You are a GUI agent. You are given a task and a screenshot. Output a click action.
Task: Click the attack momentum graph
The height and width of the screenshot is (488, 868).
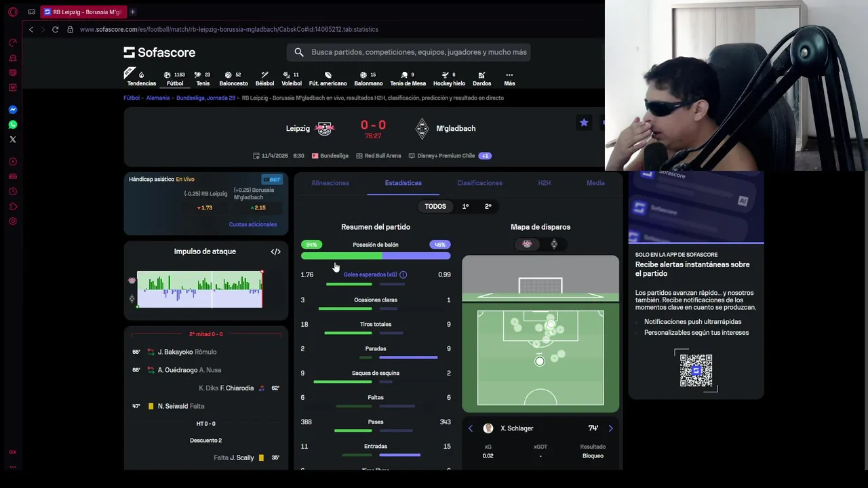click(x=200, y=289)
